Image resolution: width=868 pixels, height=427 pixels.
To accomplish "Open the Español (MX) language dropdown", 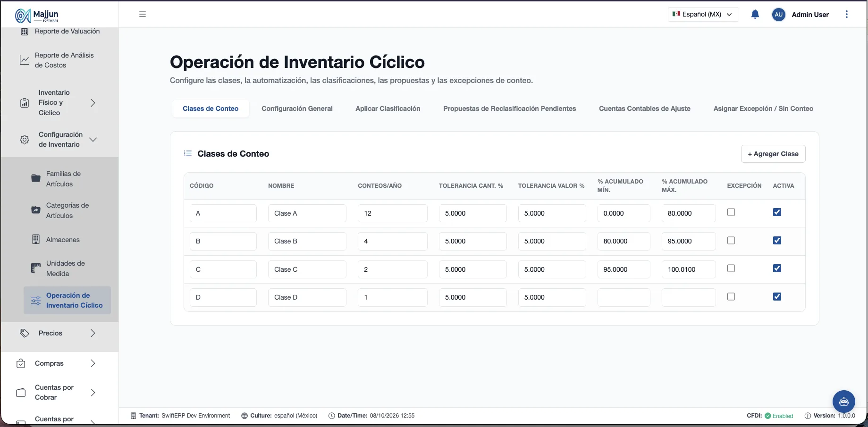I will click(x=703, y=14).
